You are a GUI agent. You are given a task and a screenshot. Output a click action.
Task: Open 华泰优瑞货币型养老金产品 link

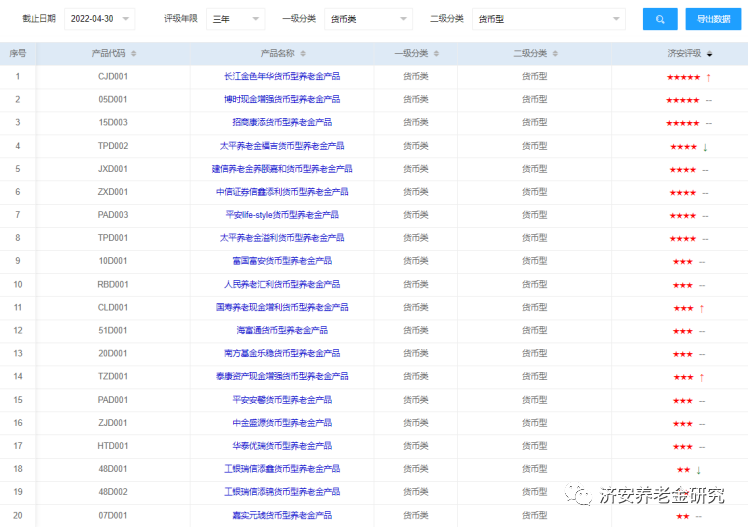pyautogui.click(x=282, y=446)
